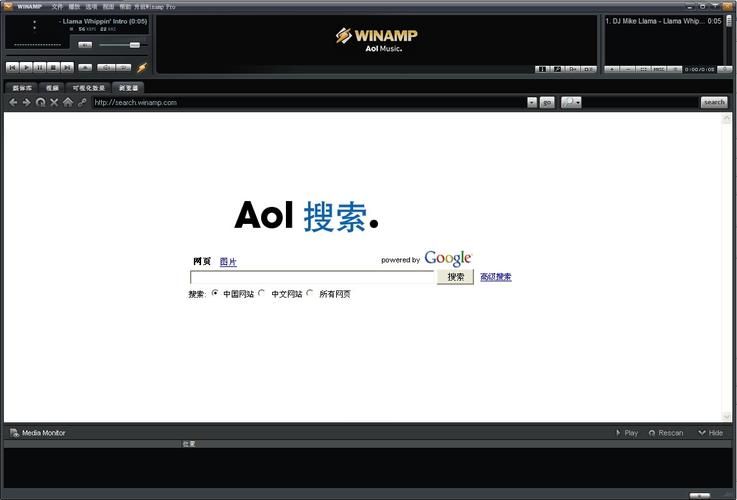The height and width of the screenshot is (500, 737).
Task: Toggle shuffle mode button
Action: click(106, 68)
